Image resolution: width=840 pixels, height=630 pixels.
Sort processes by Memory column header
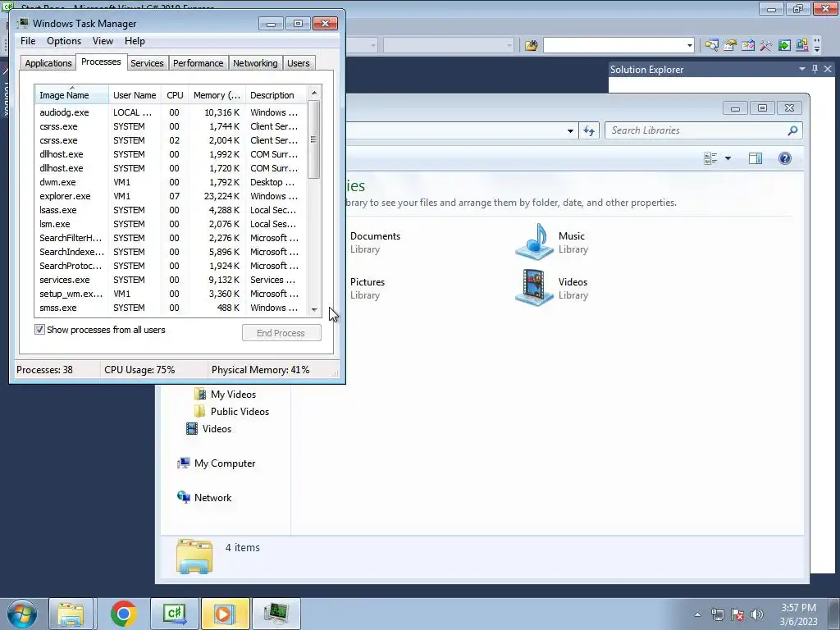point(217,95)
